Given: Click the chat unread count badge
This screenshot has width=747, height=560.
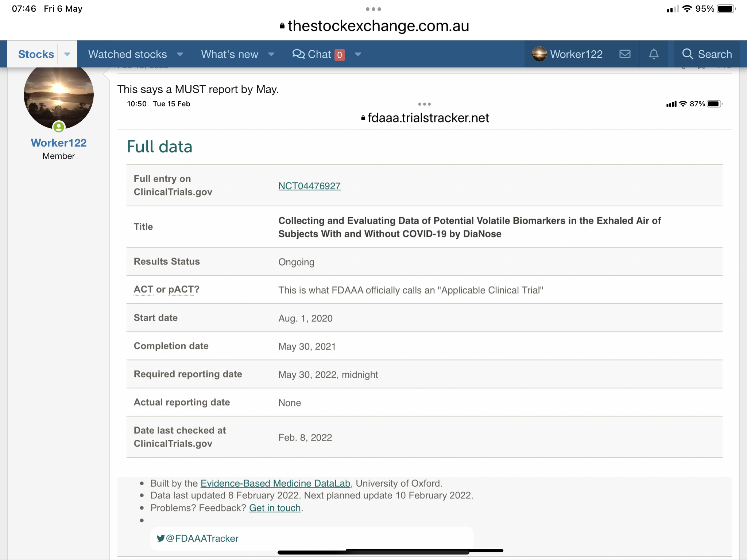Looking at the screenshot, I should (x=340, y=55).
